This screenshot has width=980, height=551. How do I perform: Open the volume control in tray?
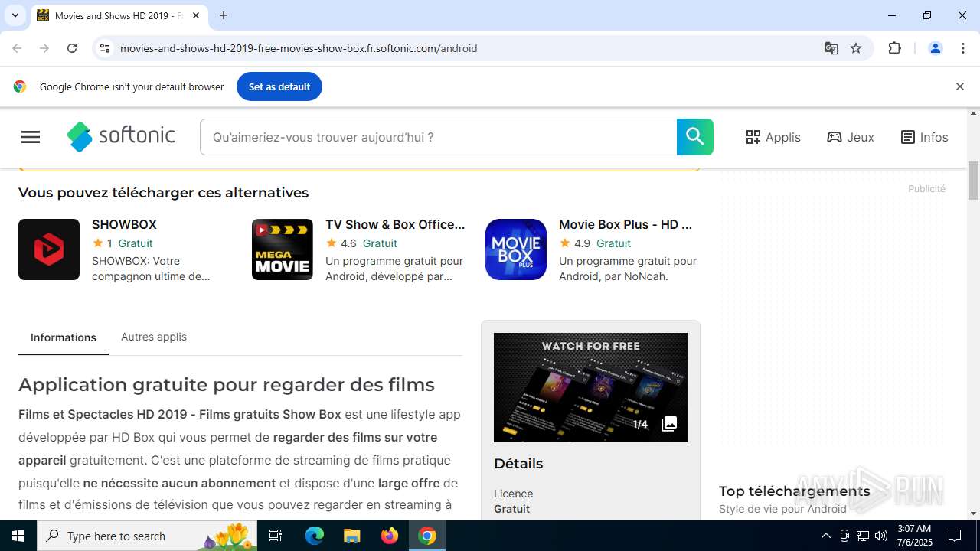point(880,536)
